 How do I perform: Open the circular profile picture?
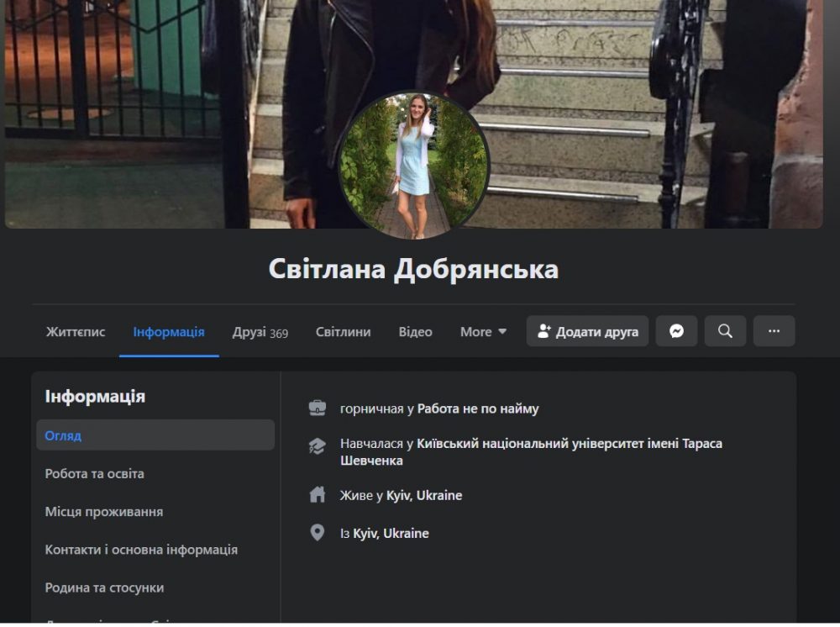tap(413, 166)
